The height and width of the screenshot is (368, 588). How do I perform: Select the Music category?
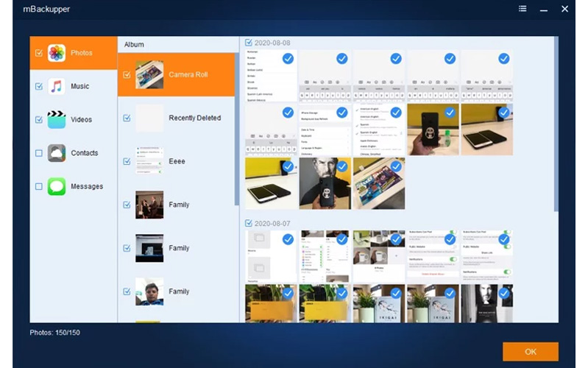[74, 86]
